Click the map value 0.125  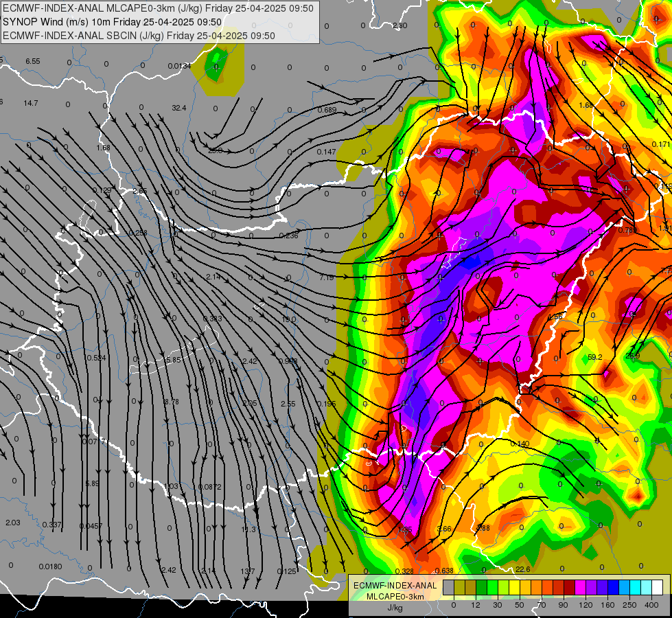click(287, 571)
